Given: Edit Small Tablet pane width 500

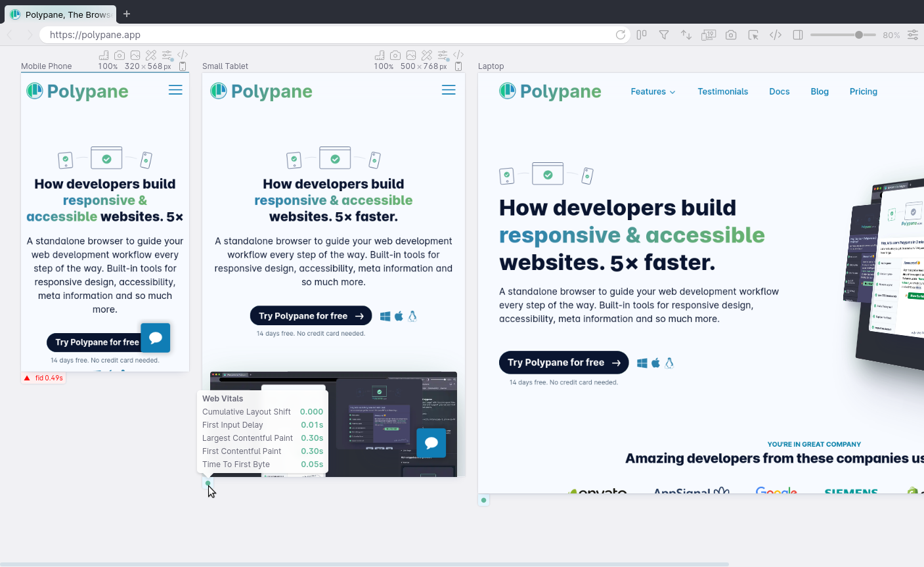Looking at the screenshot, I should pyautogui.click(x=408, y=66).
